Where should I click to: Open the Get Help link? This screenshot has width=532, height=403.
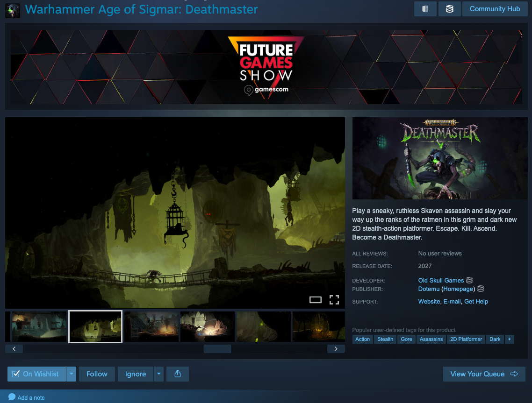tap(476, 301)
